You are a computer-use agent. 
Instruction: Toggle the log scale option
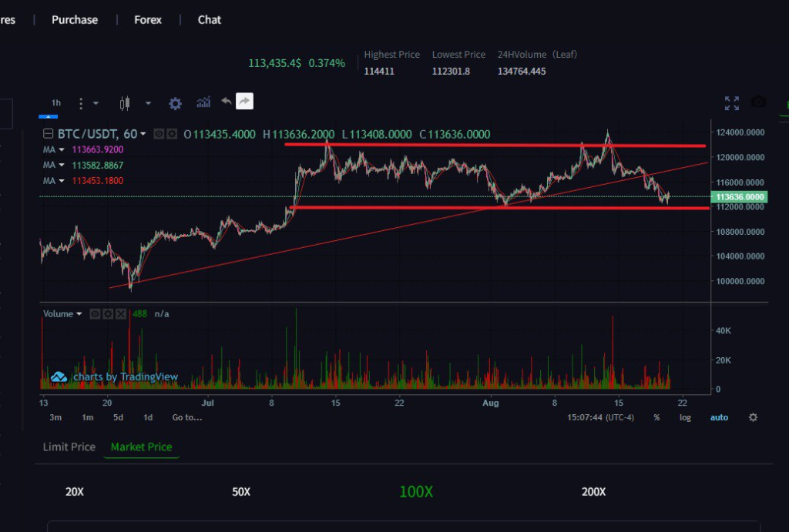(x=685, y=417)
